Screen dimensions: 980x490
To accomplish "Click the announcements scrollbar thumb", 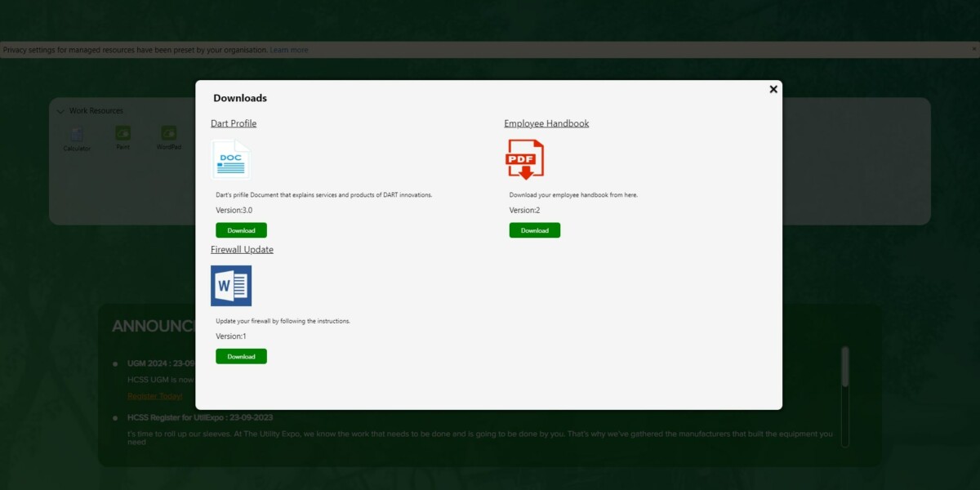I will pos(847,367).
